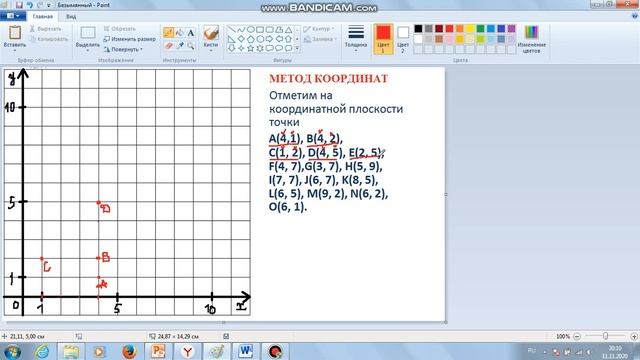Pick the green color swatch
640x360 pixels.
480,29
